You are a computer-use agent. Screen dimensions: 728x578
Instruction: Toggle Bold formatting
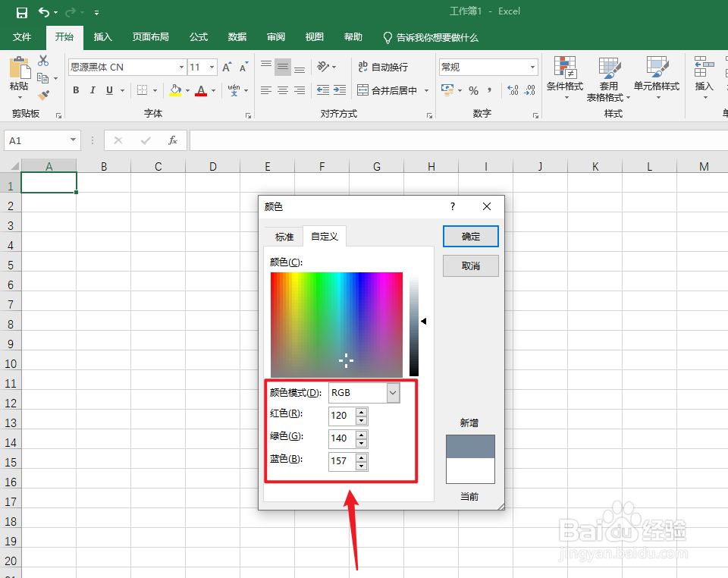pos(76,90)
